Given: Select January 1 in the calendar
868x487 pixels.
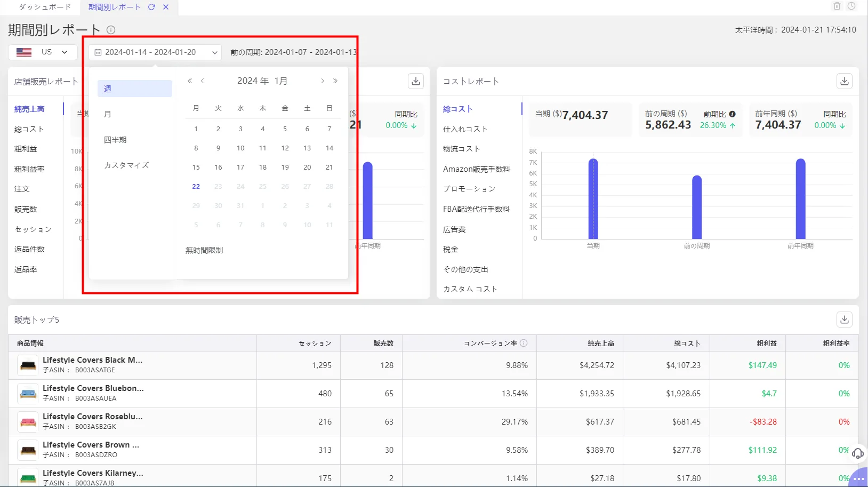Looking at the screenshot, I should point(196,129).
